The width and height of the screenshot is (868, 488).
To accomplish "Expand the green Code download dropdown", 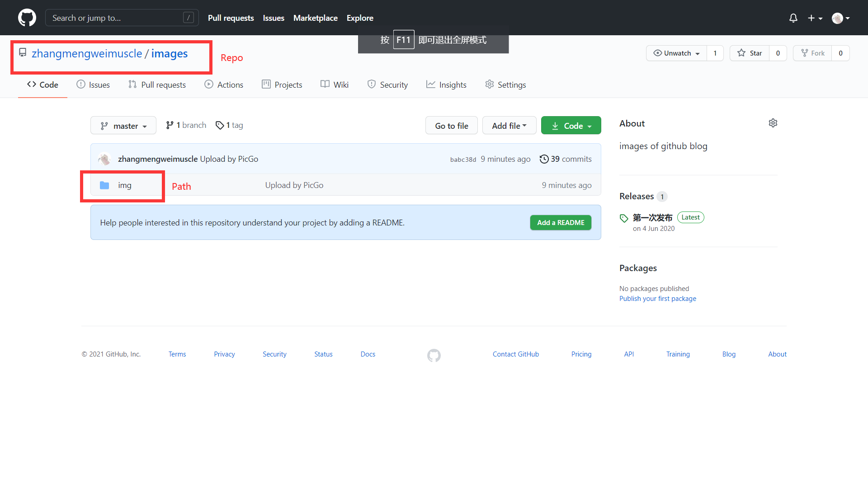I will click(x=571, y=126).
